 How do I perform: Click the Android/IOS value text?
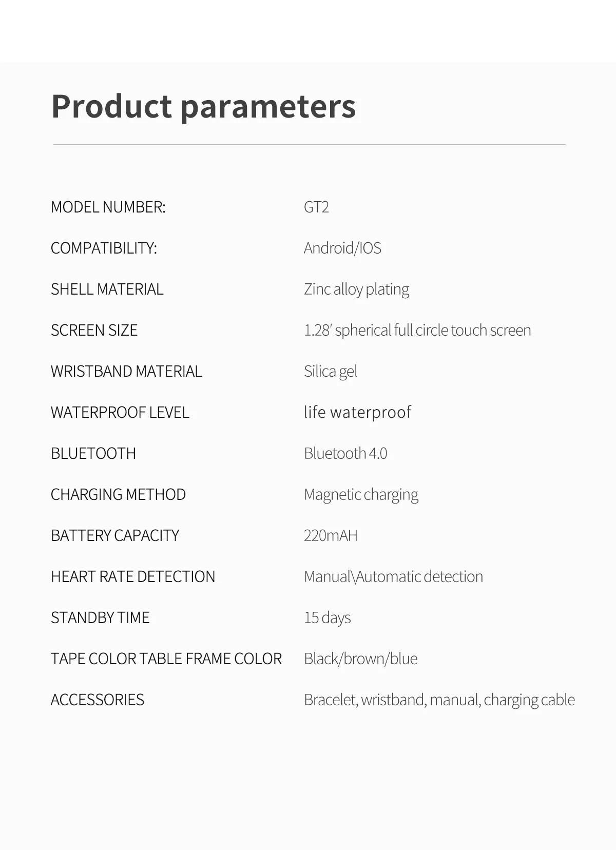point(342,248)
